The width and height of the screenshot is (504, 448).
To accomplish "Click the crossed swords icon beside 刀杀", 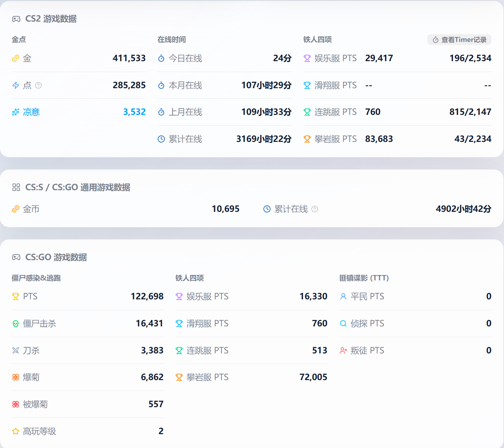I will 16,350.
